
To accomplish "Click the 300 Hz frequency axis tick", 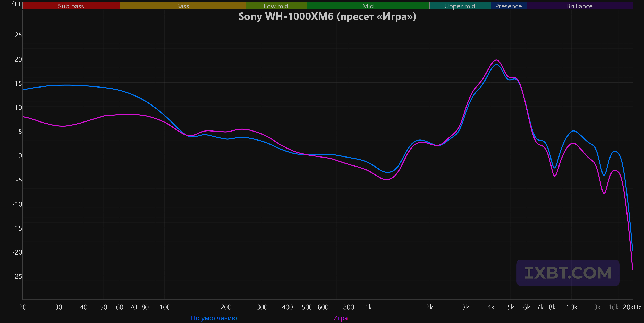I will click(x=262, y=307).
